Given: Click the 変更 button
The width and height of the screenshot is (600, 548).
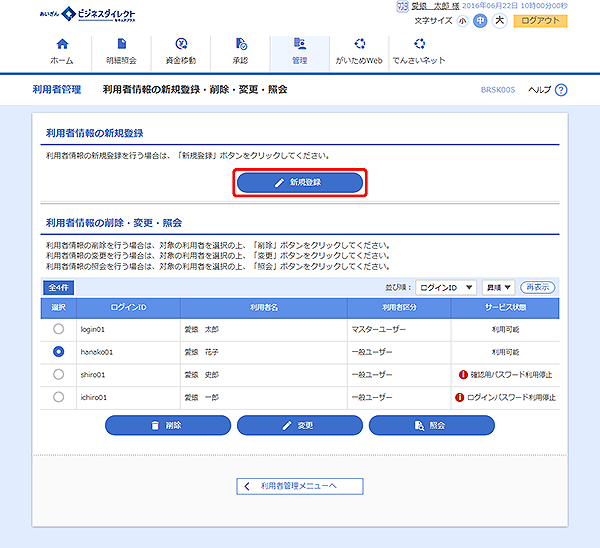Looking at the screenshot, I should click(300, 425).
